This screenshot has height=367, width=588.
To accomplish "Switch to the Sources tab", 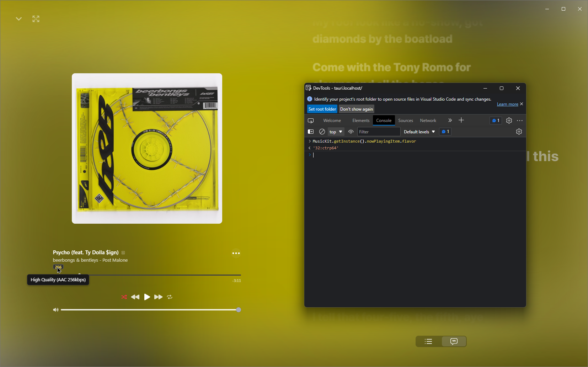I will pyautogui.click(x=405, y=121).
